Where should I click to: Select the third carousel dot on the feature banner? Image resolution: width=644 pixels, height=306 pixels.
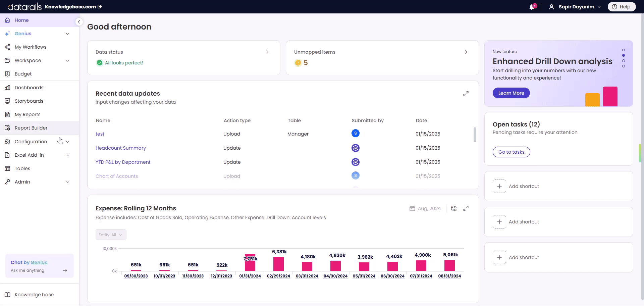click(624, 61)
